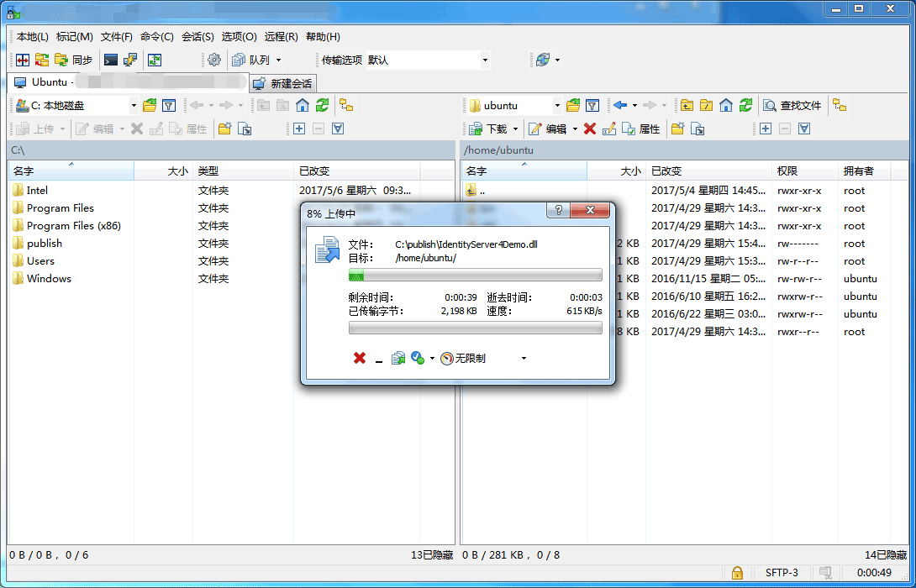
Task: Click the preferences gear icon
Action: [214, 60]
